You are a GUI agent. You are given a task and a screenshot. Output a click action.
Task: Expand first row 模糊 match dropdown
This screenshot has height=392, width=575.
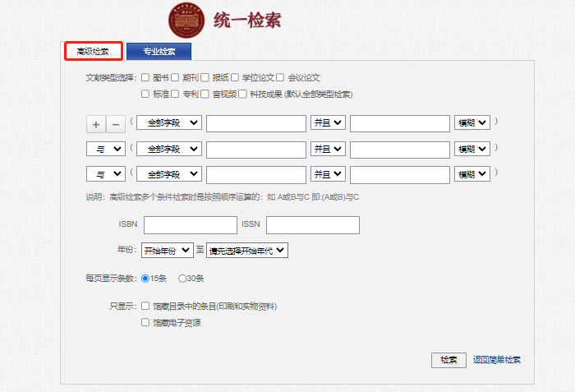pos(472,123)
